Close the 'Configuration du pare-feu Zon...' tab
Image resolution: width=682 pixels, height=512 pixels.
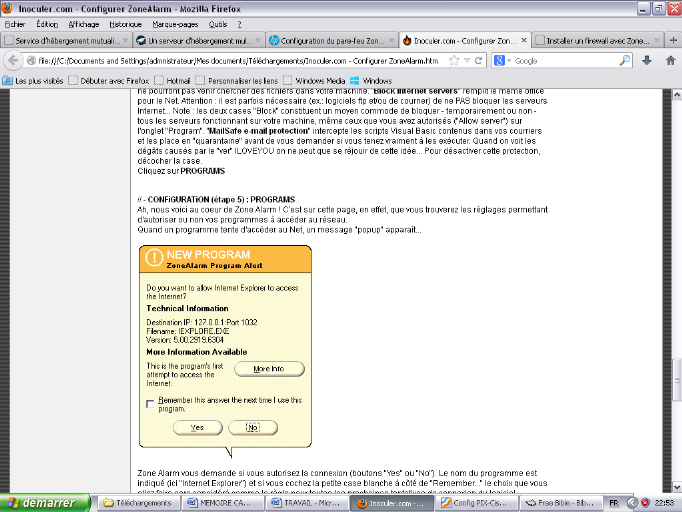point(391,40)
